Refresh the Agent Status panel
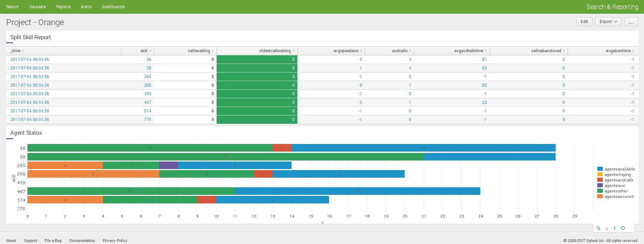This screenshot has height=244, width=644. coord(623,228)
